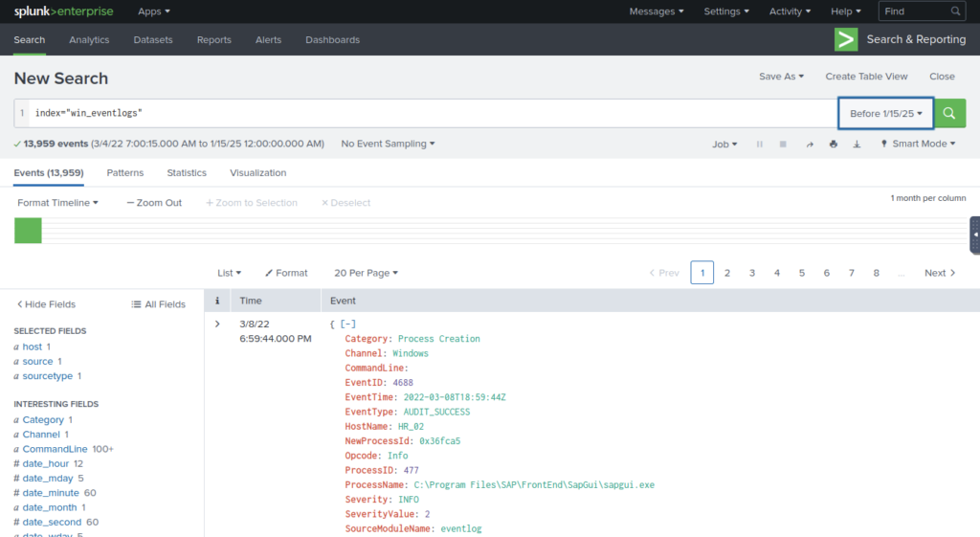Open the Dashboards page
Screen dimensions: 980x537
[x=332, y=39]
